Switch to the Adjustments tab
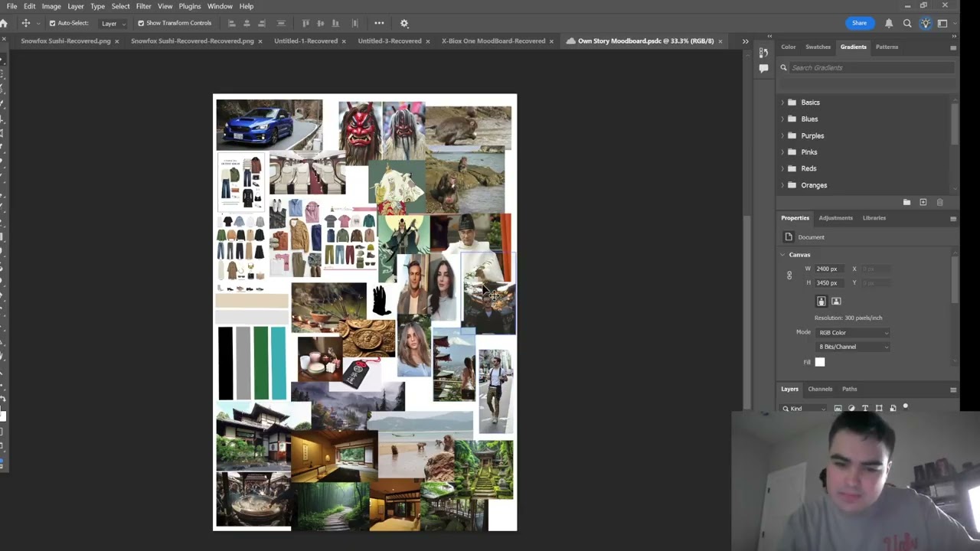 [x=835, y=218]
